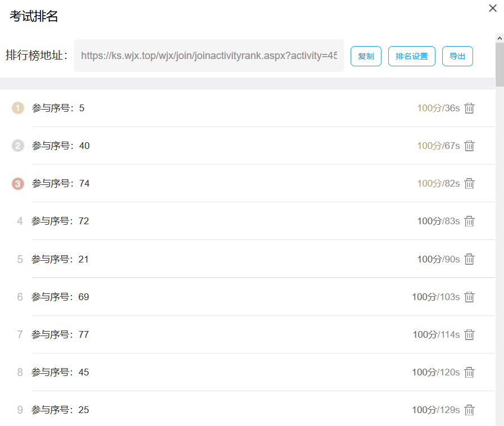This screenshot has height=426, width=504.
Task: Close the 考试排名 dialog
Action: 493,8
